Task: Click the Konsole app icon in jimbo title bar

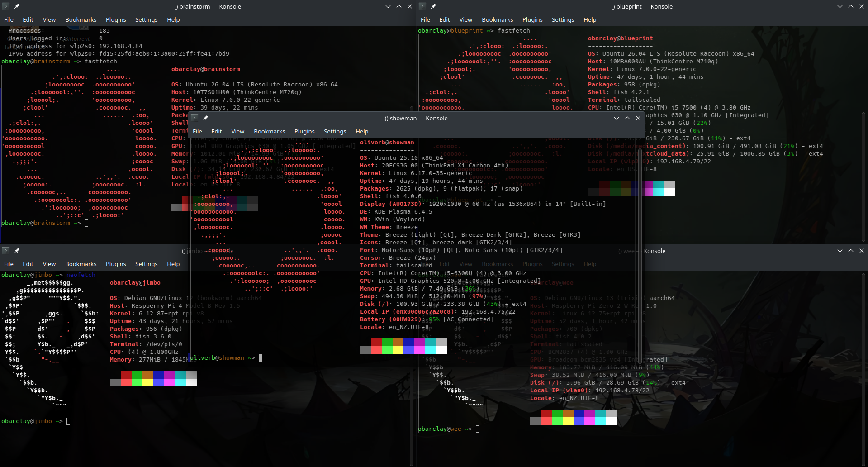Action: [6, 251]
